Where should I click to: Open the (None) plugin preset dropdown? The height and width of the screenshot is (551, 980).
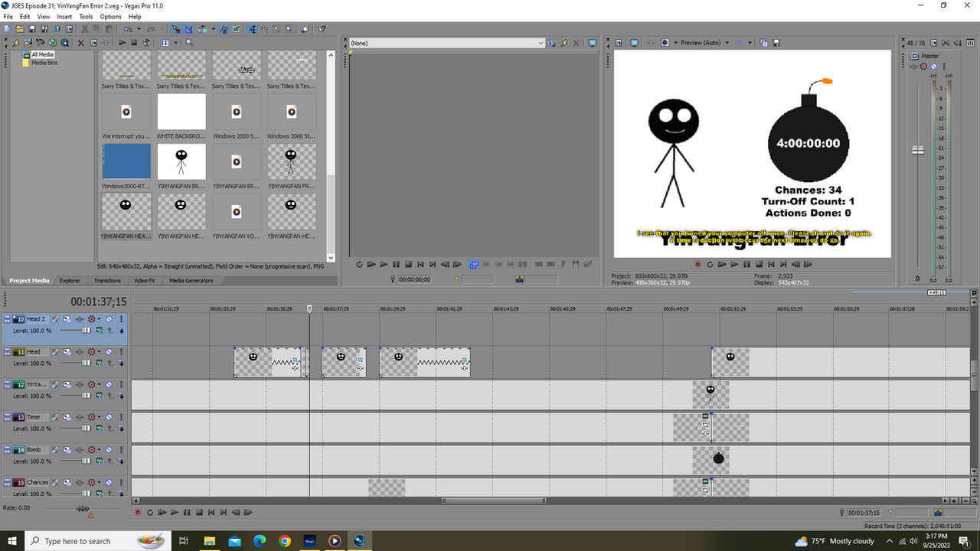[541, 43]
